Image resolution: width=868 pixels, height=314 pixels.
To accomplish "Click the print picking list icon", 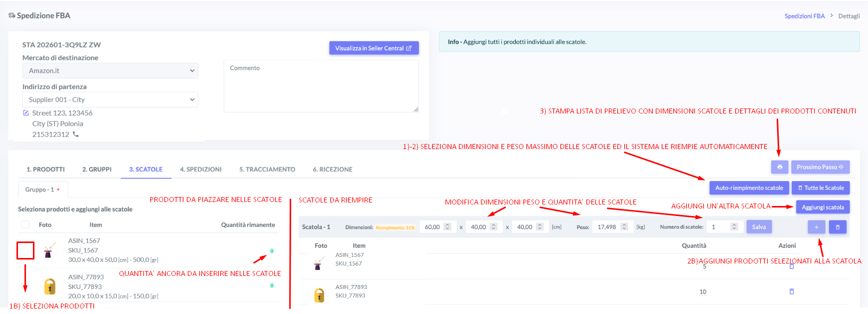I will pyautogui.click(x=779, y=167).
